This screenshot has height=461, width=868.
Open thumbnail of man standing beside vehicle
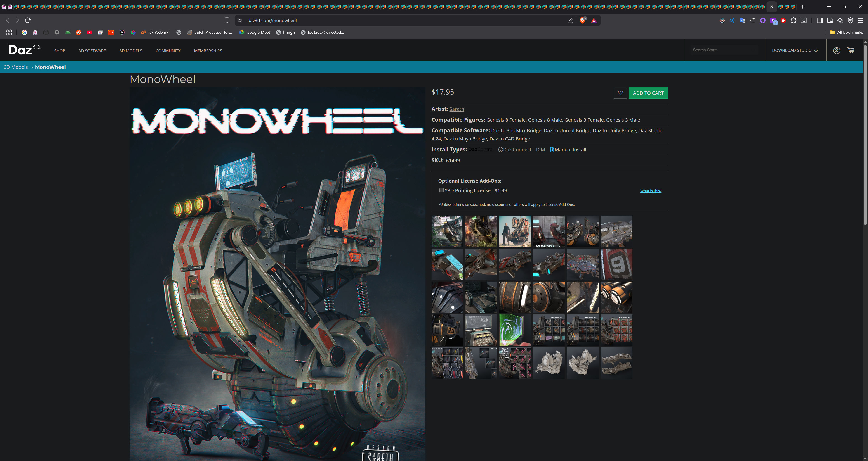coord(515,231)
